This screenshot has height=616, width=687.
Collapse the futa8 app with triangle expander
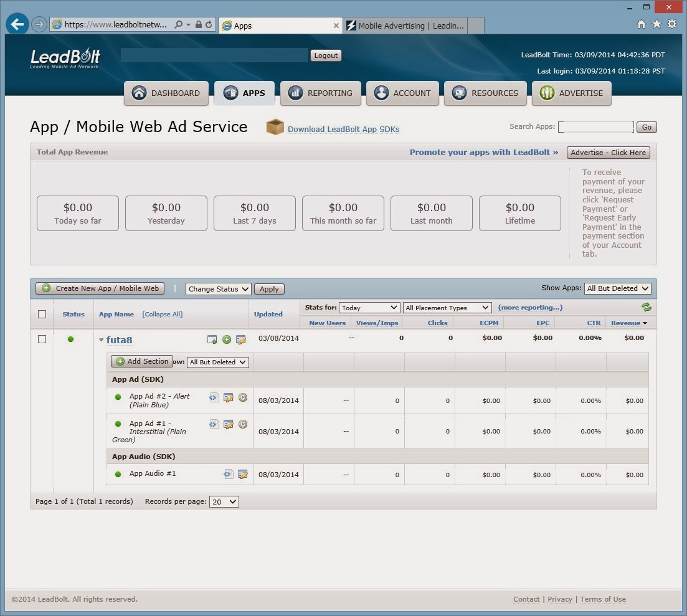(x=101, y=339)
